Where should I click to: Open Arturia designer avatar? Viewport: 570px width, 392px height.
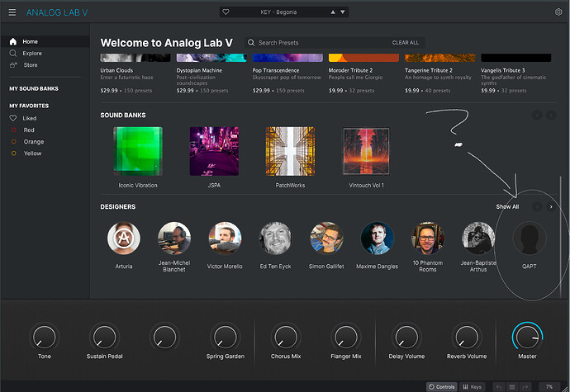click(124, 239)
